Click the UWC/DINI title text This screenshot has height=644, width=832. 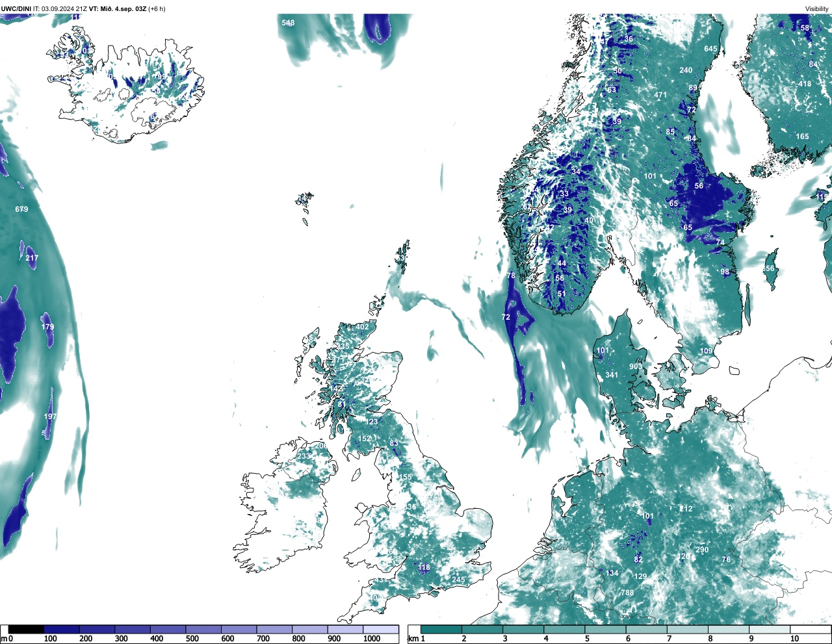point(16,9)
